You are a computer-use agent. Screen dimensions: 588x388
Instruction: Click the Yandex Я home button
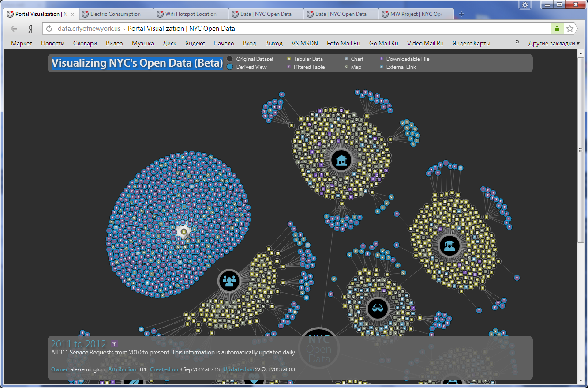(30, 29)
